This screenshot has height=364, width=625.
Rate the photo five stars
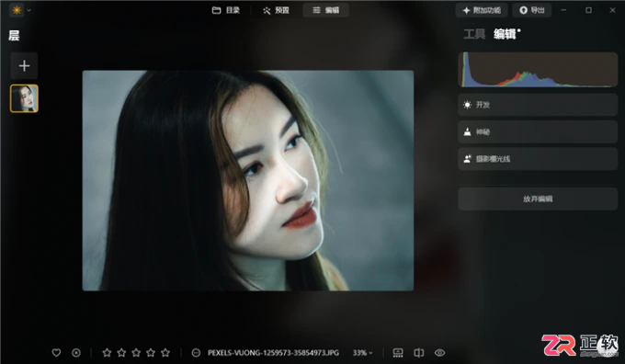(x=165, y=352)
